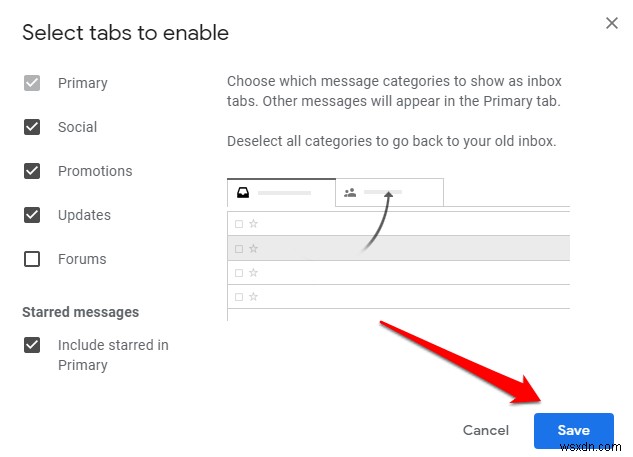
Task: Enable the Forums tab checkbox
Action: (32, 259)
